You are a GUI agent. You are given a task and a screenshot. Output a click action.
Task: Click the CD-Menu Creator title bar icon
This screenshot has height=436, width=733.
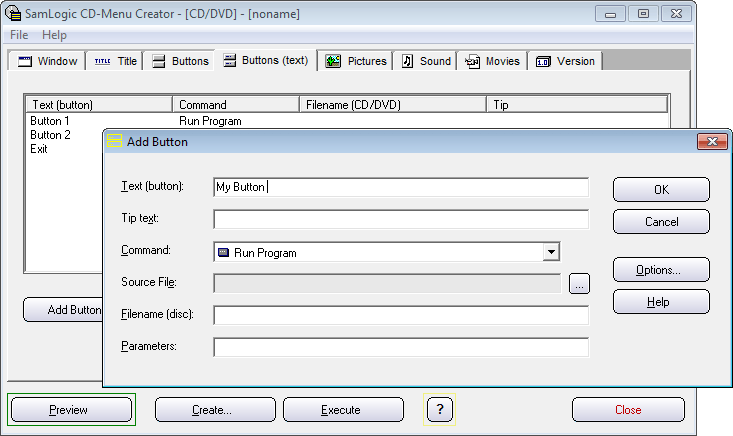13,13
